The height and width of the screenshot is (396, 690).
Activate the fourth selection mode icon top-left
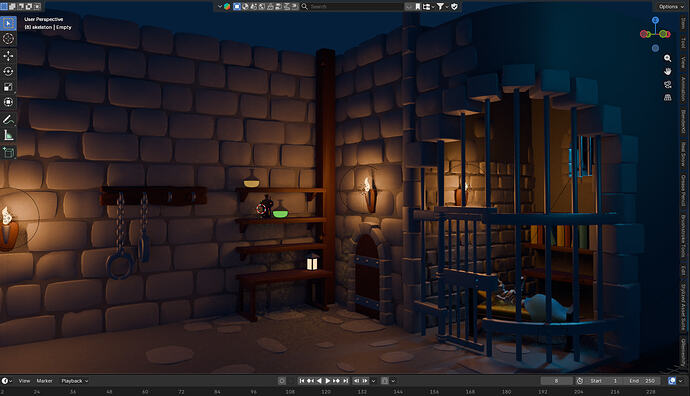[29, 6]
